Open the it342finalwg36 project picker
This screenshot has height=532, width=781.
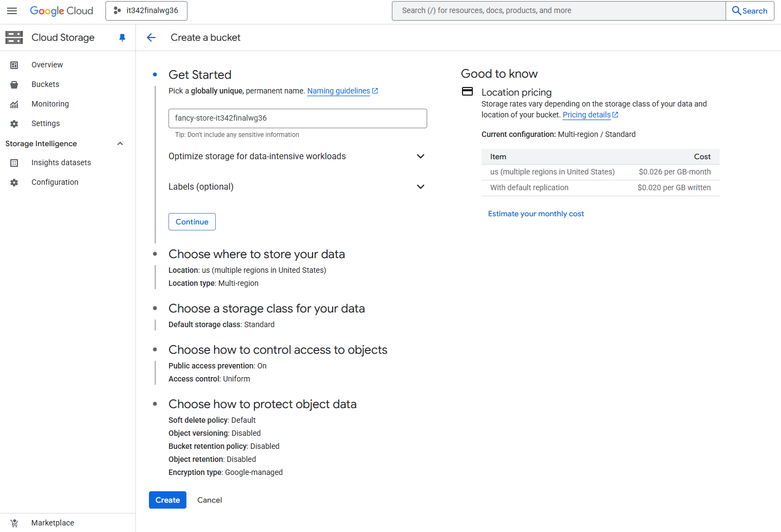(146, 11)
